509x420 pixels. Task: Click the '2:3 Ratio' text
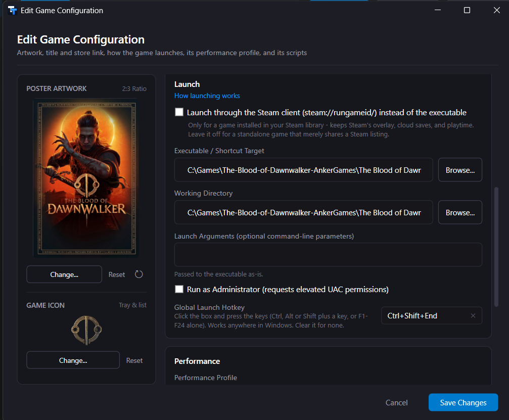(134, 88)
